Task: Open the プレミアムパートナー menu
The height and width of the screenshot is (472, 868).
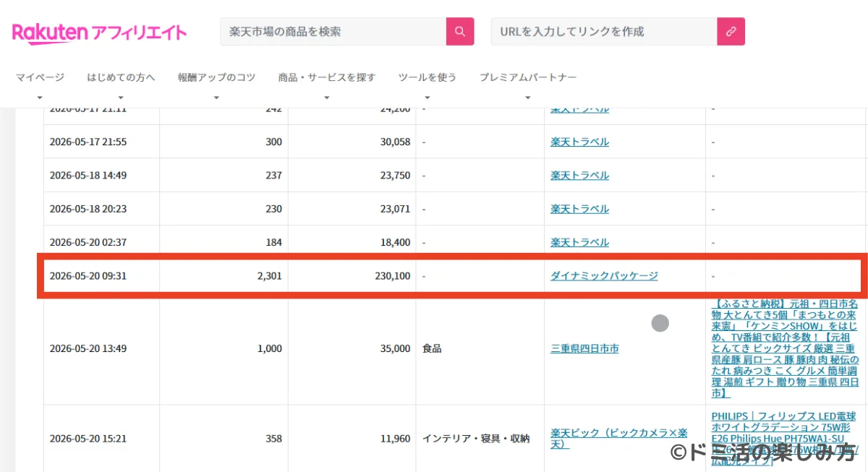Action: pyautogui.click(x=528, y=77)
